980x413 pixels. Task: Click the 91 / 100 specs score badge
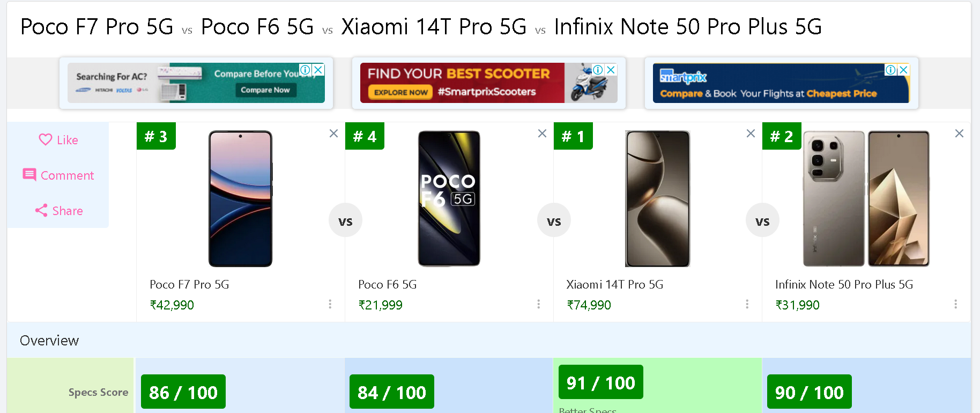point(601,382)
